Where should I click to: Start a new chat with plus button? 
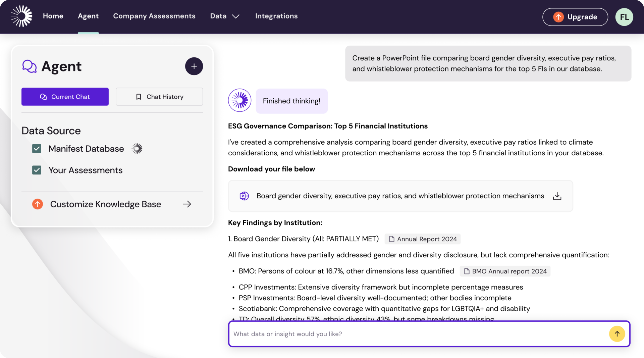194,66
